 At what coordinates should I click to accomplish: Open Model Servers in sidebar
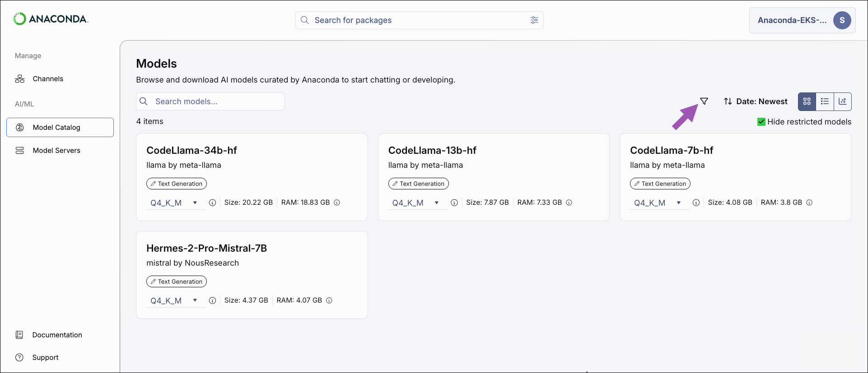(60, 151)
